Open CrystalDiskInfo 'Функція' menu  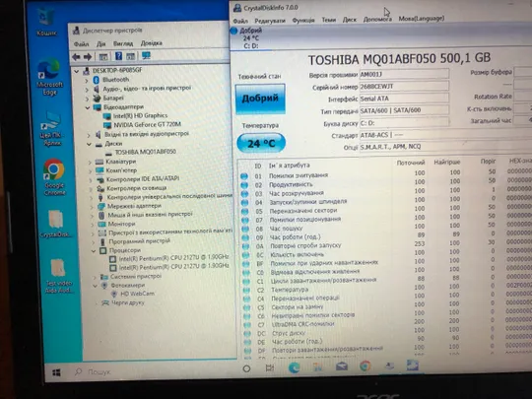coord(303,20)
